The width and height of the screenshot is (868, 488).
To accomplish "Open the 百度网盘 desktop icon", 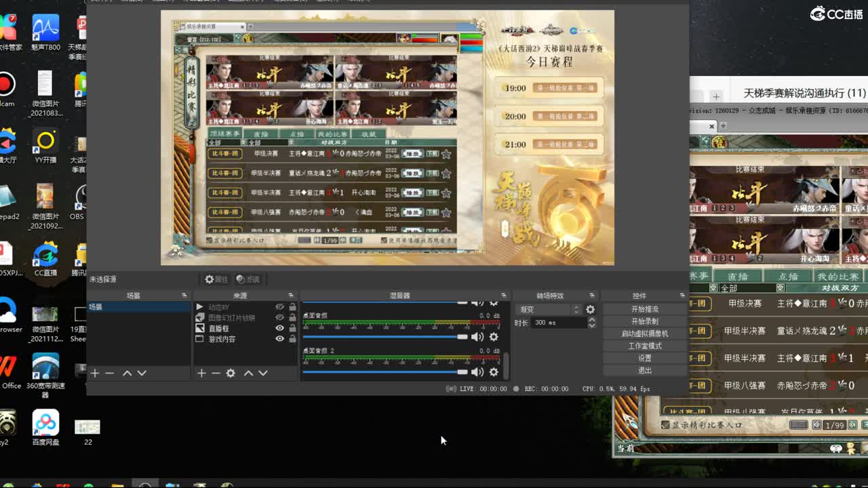I will click(x=45, y=428).
